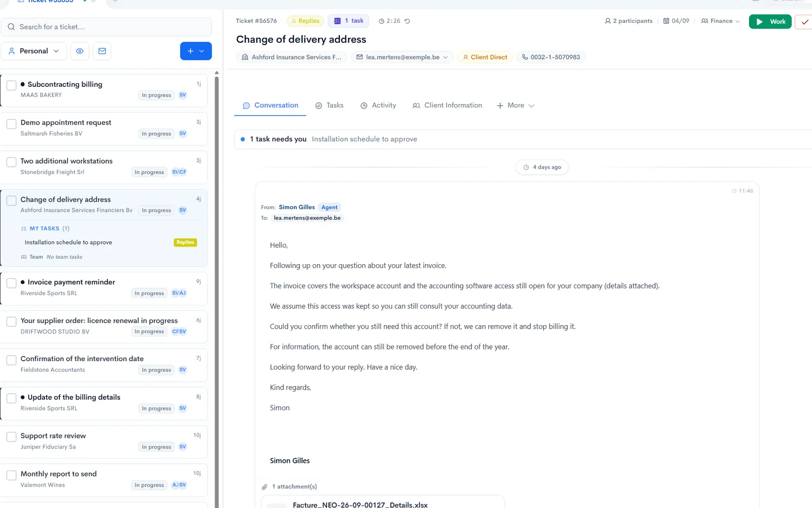Open the Support rate review ticket
Image resolution: width=812 pixels, height=508 pixels.
pos(104,441)
